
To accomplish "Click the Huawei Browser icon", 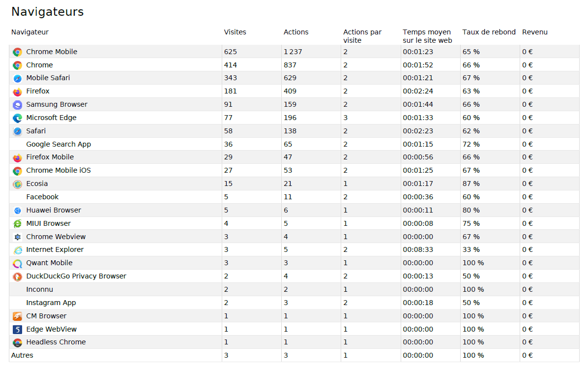I will click(x=17, y=211).
